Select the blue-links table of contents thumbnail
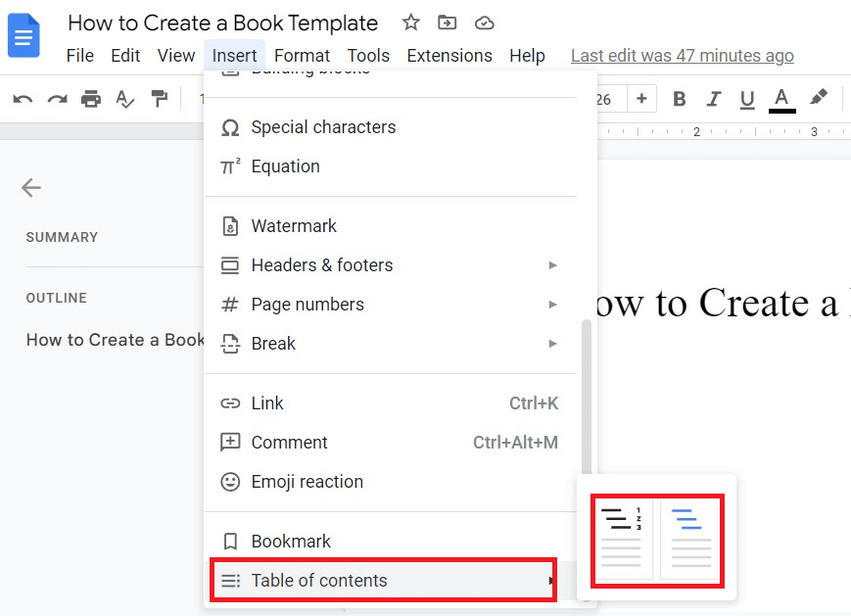This screenshot has width=851, height=616. (690, 537)
